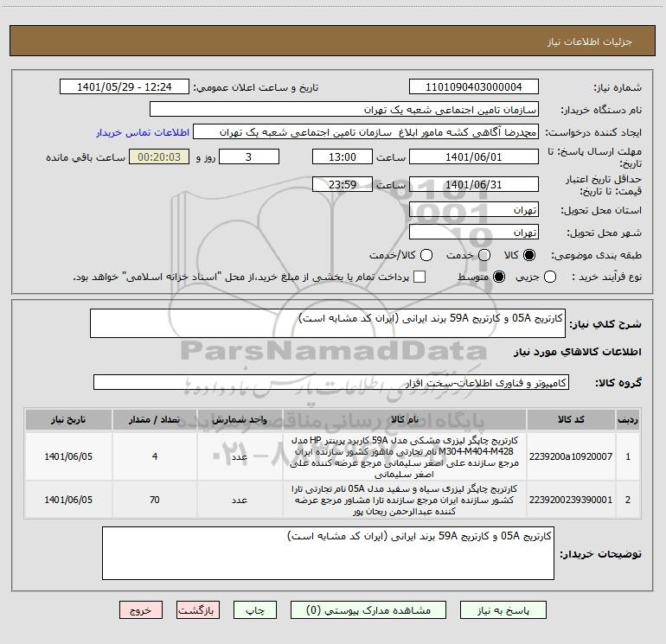Viewport: 666px width, 644px height.
Task: Click the need date 1401/06/05 in row 2
Action: tap(68, 500)
